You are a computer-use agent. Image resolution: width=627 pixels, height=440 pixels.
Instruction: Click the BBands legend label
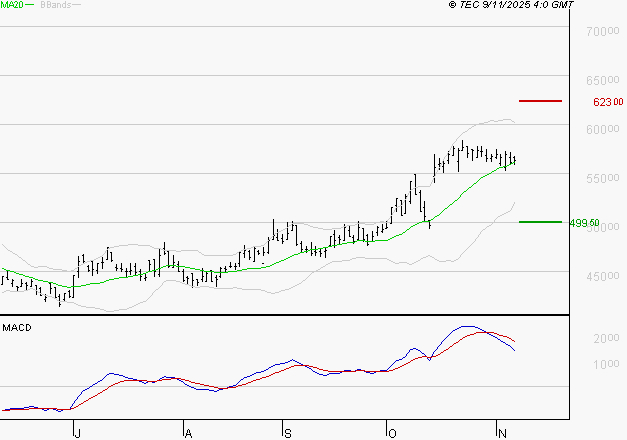[56, 5]
